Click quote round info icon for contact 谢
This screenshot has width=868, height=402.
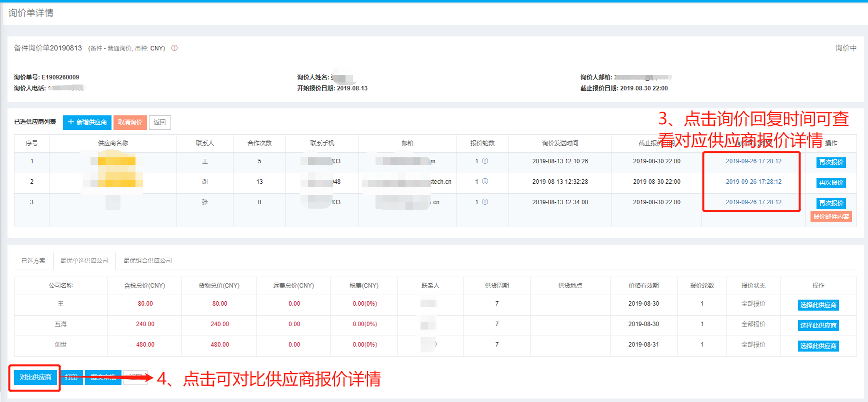pyautogui.click(x=485, y=181)
